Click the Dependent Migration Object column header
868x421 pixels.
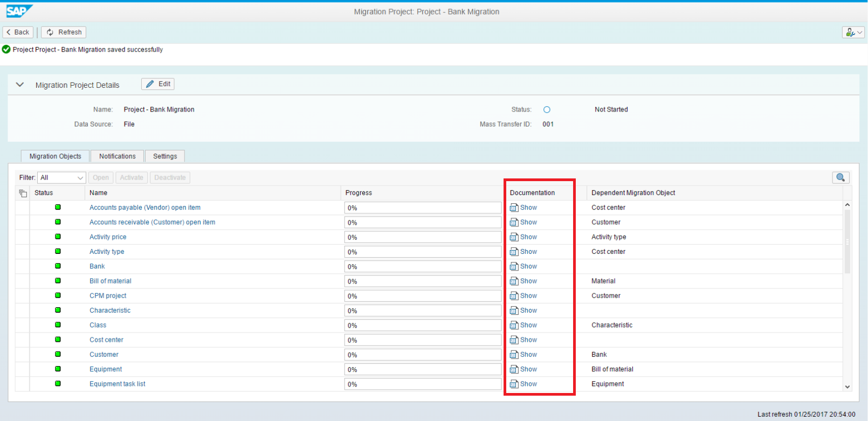tap(714, 193)
